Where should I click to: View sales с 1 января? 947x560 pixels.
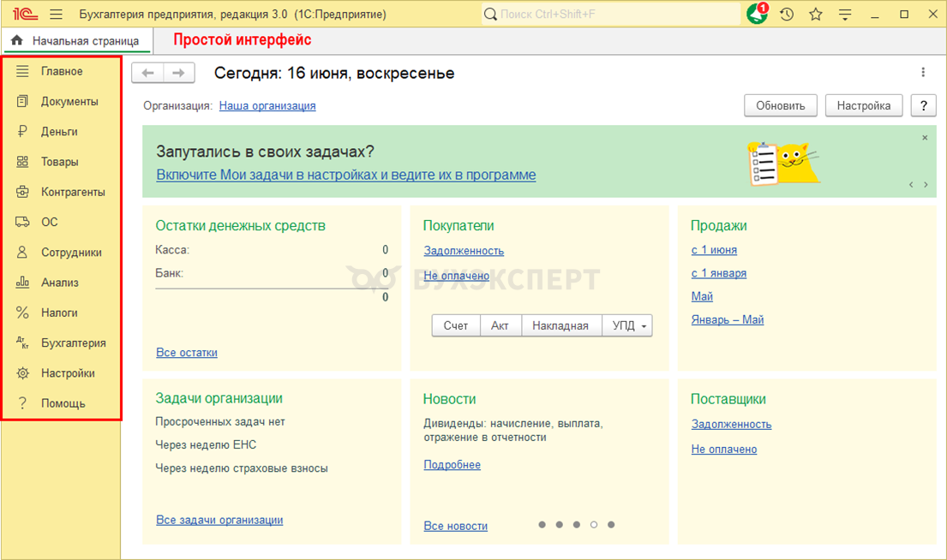(x=719, y=273)
